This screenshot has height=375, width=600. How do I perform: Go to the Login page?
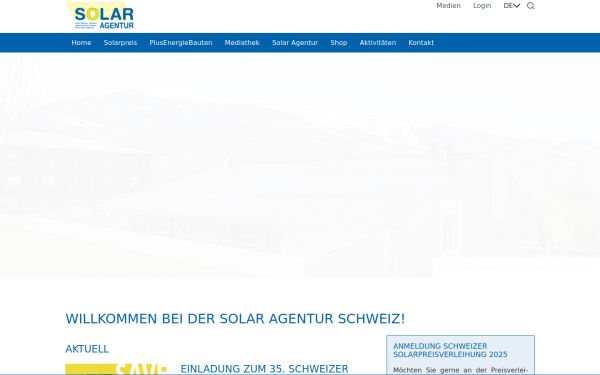click(482, 6)
